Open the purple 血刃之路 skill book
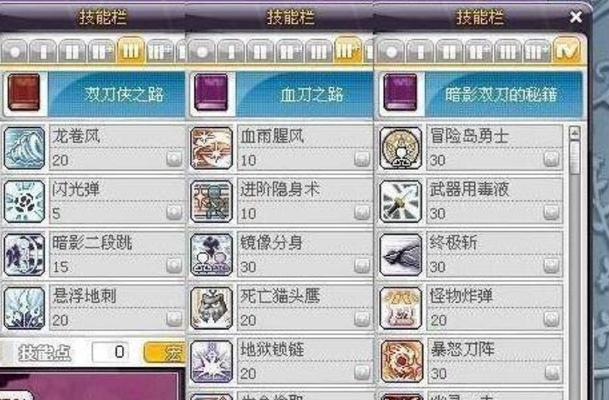 tap(211, 93)
